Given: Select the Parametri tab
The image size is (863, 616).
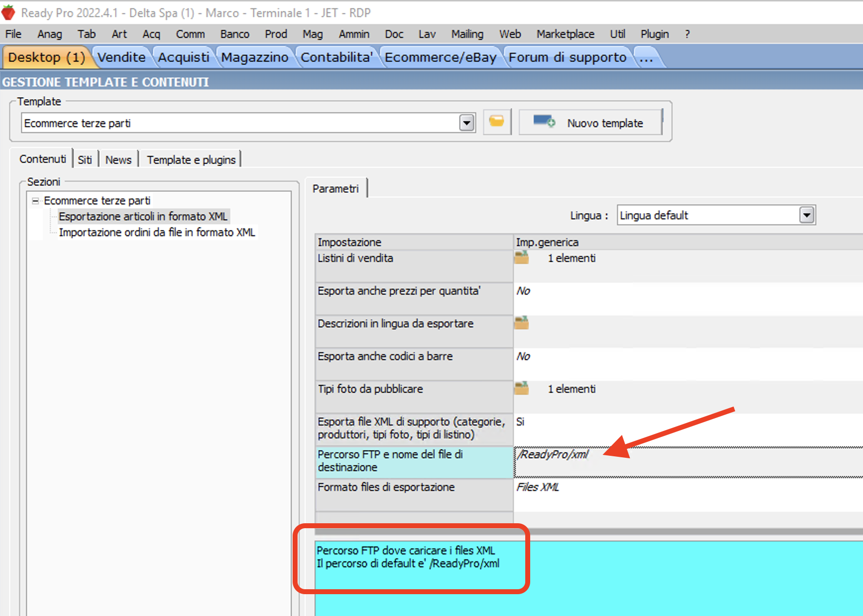Looking at the screenshot, I should click(x=336, y=188).
